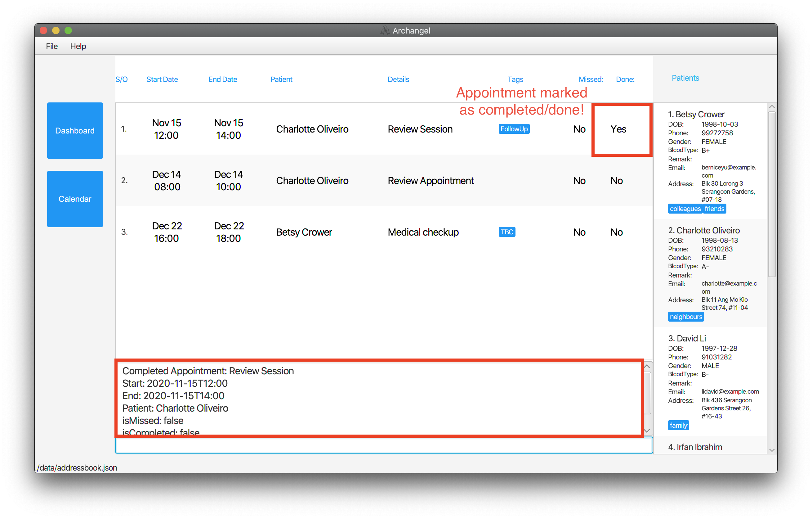Click the Dec 22 18:00 end date

tap(229, 232)
